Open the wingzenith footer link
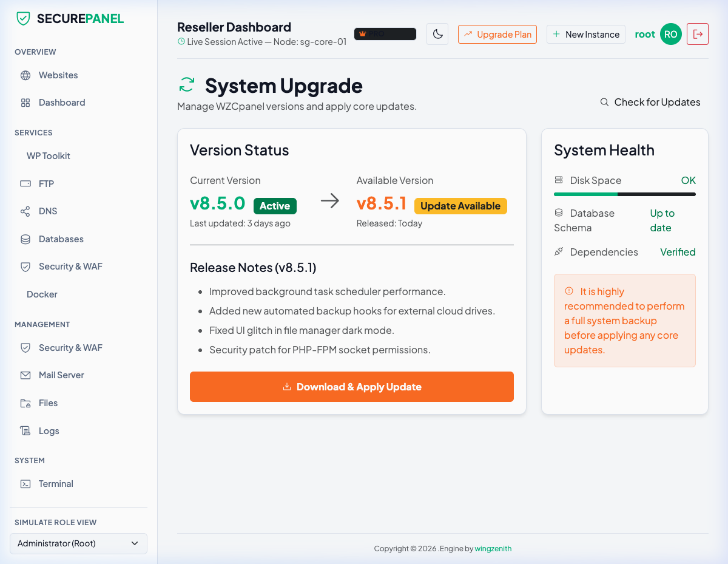The height and width of the screenshot is (564, 728). click(493, 548)
